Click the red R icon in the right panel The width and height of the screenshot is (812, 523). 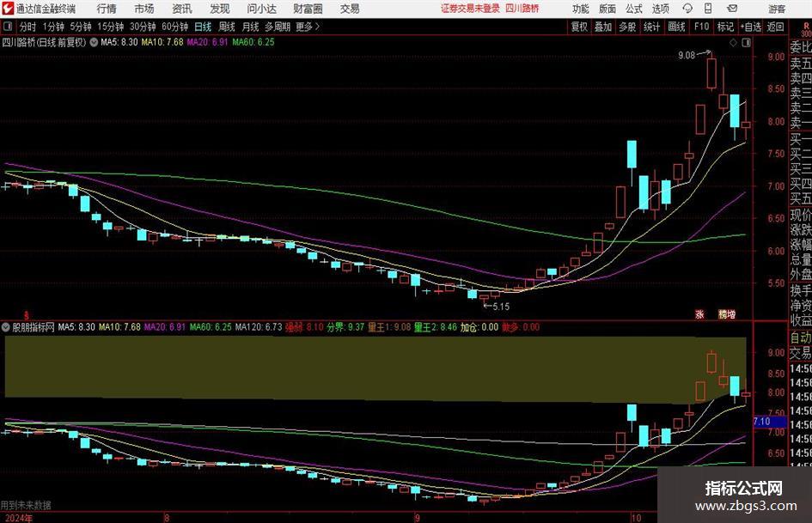(x=806, y=27)
